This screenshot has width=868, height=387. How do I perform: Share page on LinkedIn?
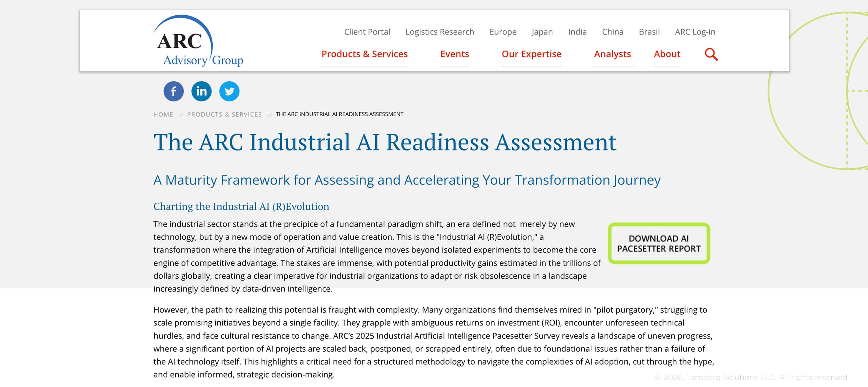(201, 91)
